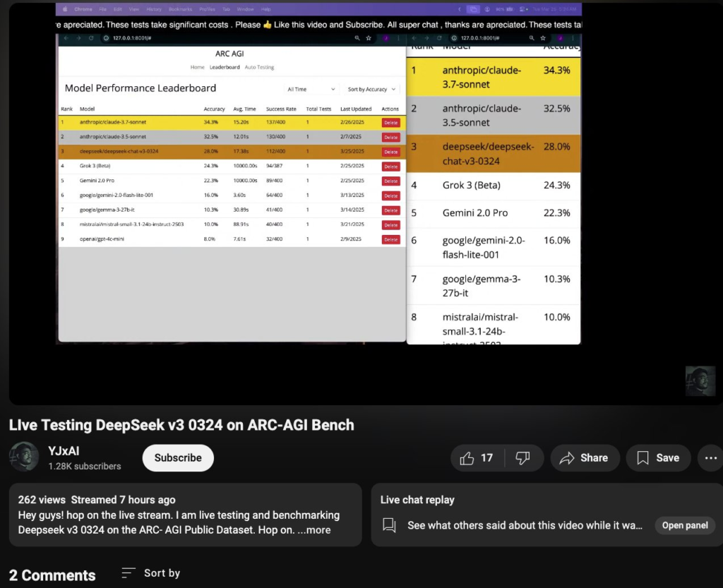
Task: Dislike the video with the thumbs-down
Action: click(x=523, y=458)
